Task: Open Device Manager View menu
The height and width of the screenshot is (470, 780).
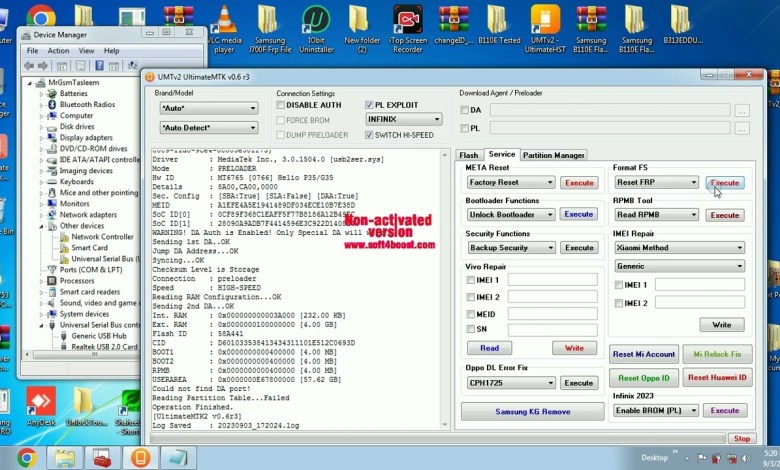Action: point(86,51)
